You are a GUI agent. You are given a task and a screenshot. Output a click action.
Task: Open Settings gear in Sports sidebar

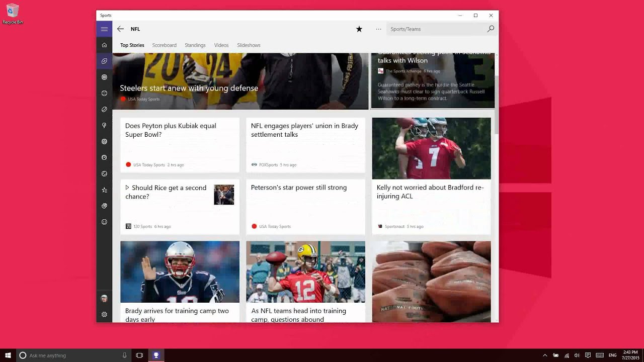pyautogui.click(x=104, y=314)
